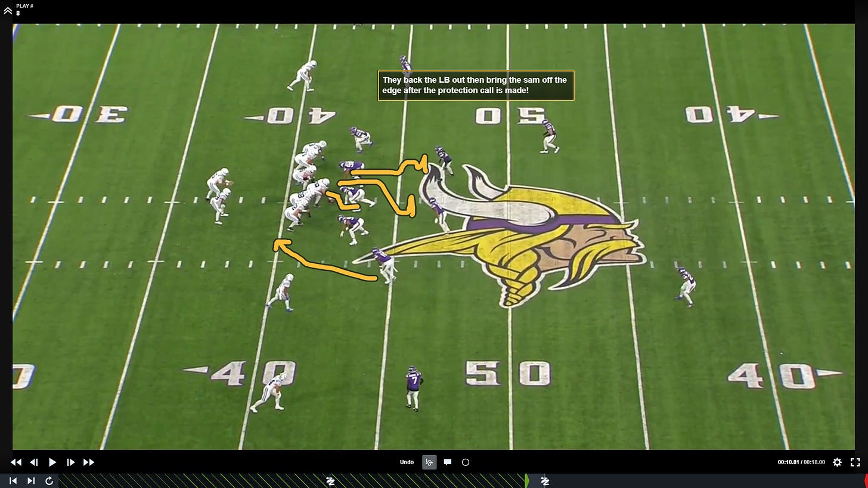Viewport: 868px width, 488px height.
Task: Fast-forward the video
Action: [x=89, y=462]
